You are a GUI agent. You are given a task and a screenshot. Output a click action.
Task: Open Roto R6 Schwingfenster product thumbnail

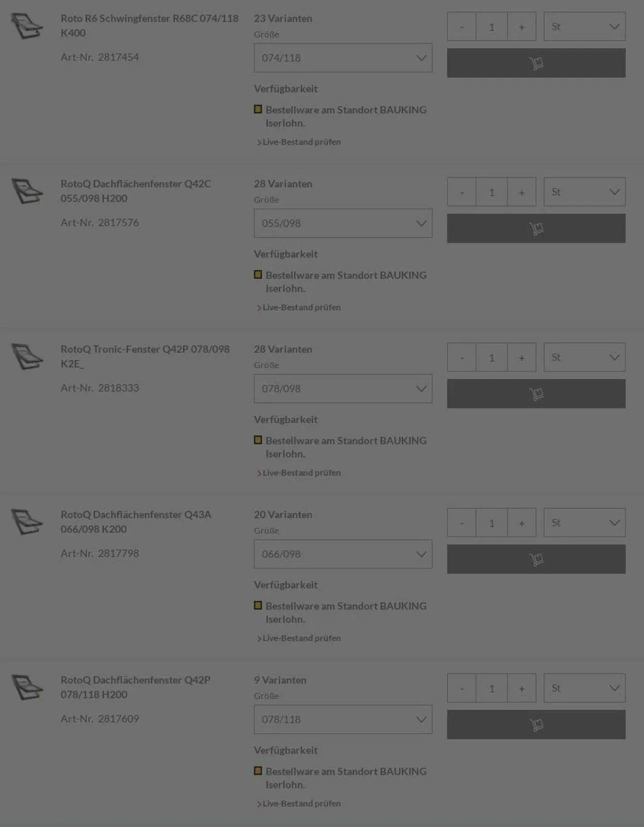pos(27,26)
